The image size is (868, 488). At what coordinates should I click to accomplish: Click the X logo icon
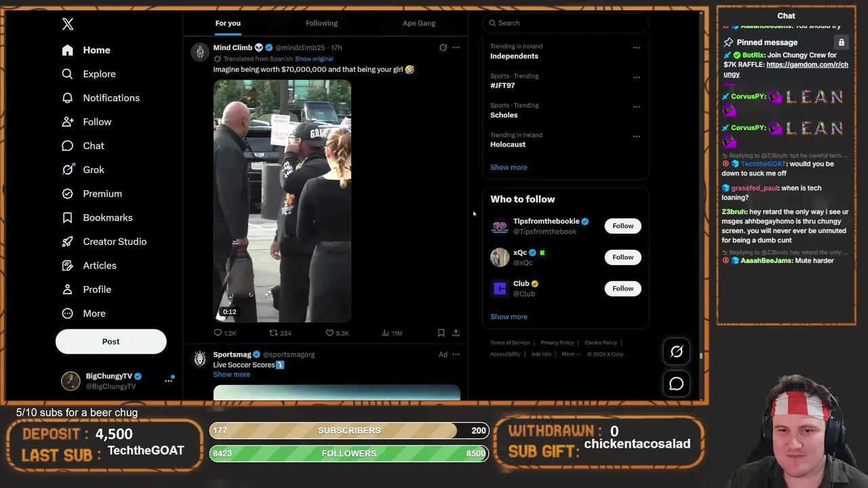[x=68, y=24]
